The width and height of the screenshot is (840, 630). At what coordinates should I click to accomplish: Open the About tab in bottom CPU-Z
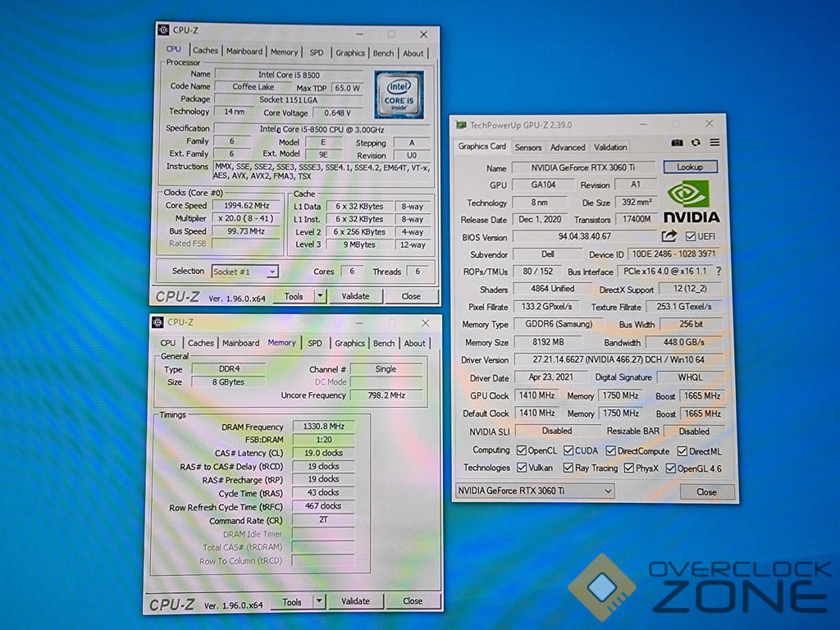pos(414,344)
